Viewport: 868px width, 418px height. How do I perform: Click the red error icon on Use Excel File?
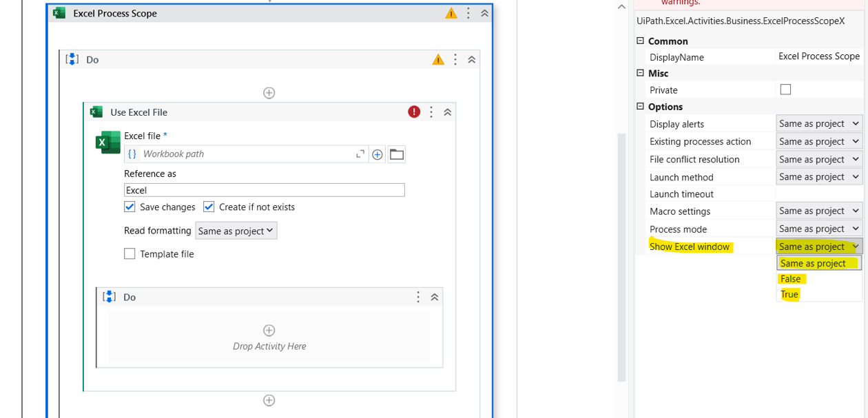point(414,112)
